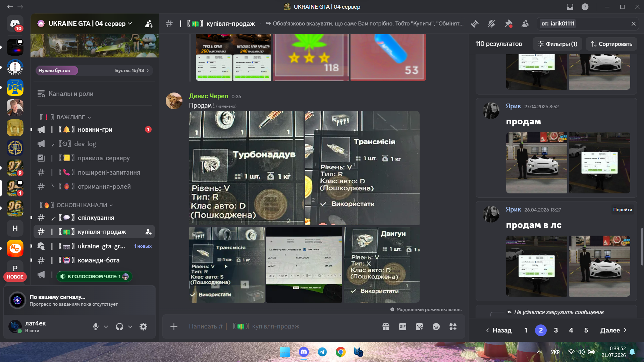This screenshot has height=362, width=644.
Task: Open the Threads icon in channel header
Action: (x=475, y=24)
